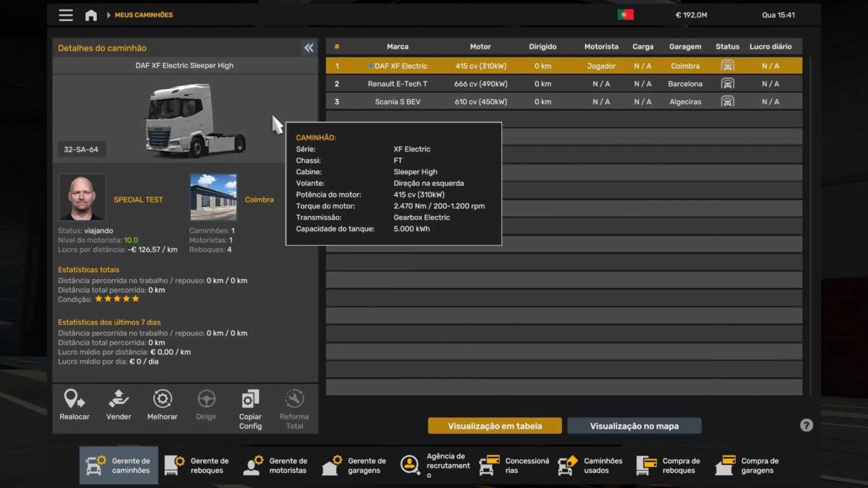This screenshot has height=488, width=868.
Task: Open Gerente de motoristas
Action: 276,466
